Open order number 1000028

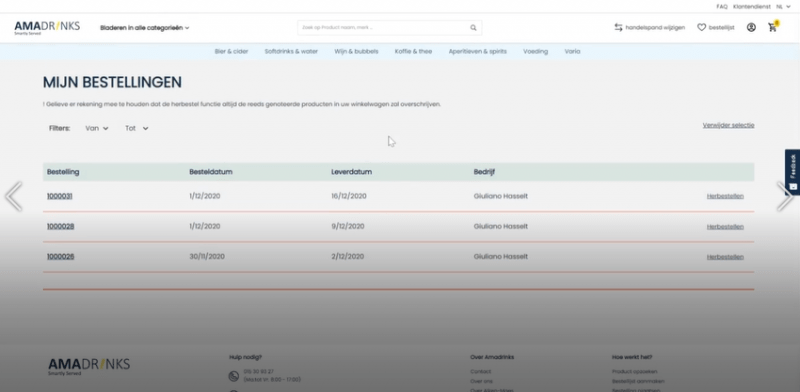click(61, 226)
